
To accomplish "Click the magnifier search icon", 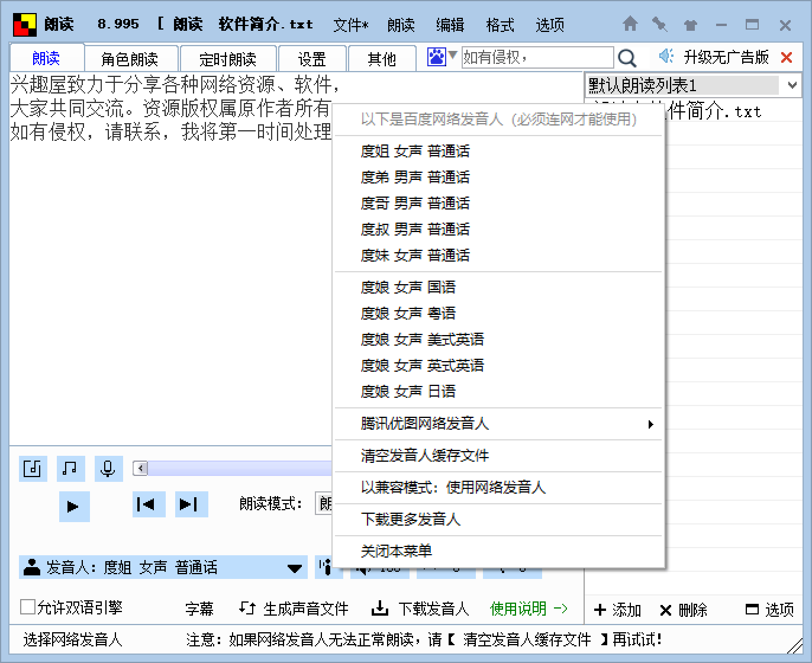I will (627, 57).
